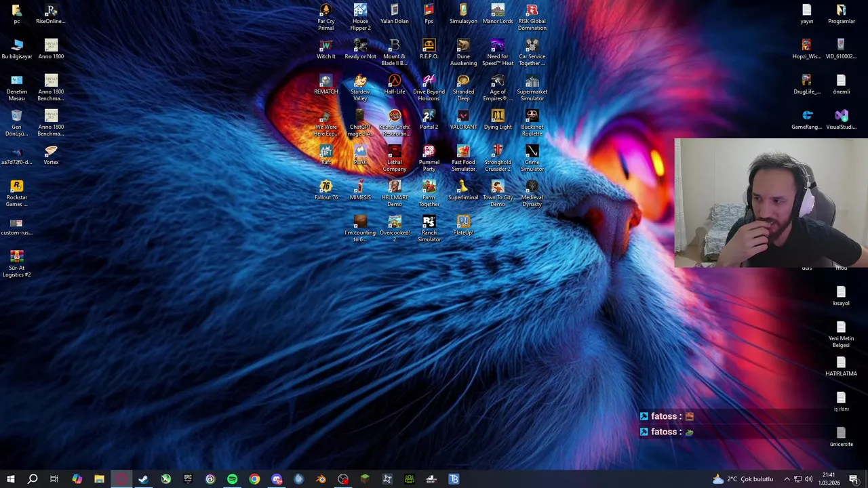The height and width of the screenshot is (488, 868).
Task: Open the Superliminal shortcut
Action: (463, 190)
